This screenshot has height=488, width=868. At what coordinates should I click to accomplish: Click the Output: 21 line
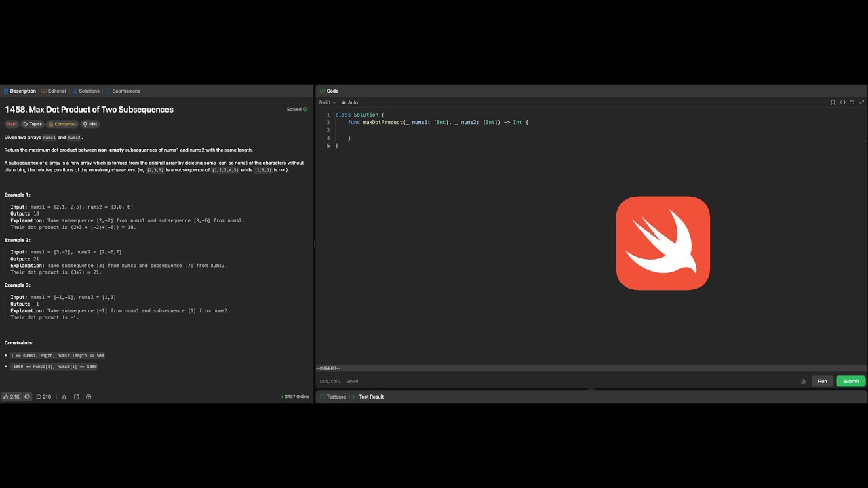pos(25,259)
